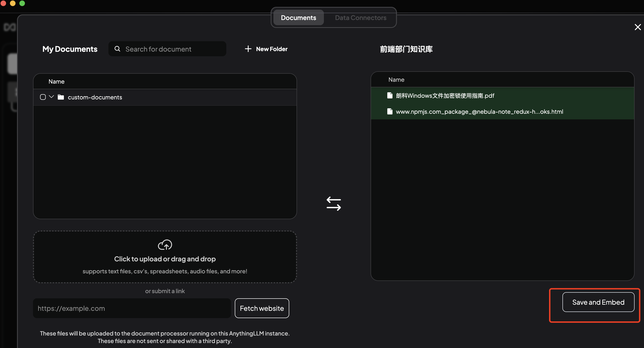
Task: Click the file icon of the html document
Action: pyautogui.click(x=390, y=111)
